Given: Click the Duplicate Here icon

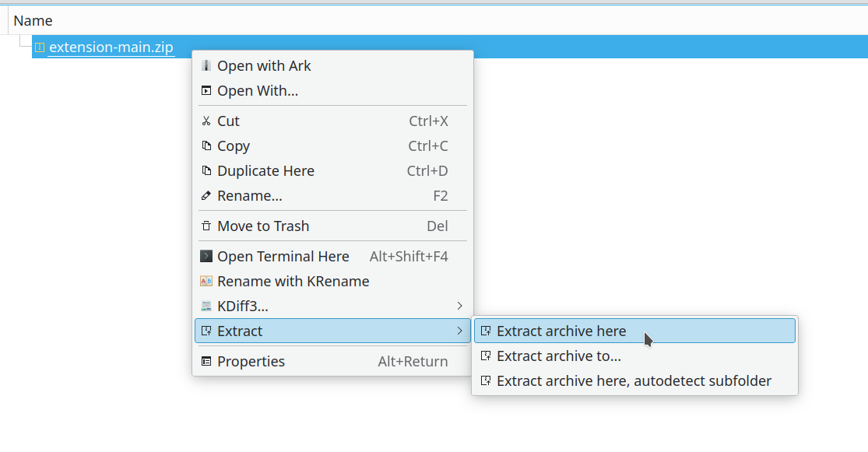Looking at the screenshot, I should (206, 171).
